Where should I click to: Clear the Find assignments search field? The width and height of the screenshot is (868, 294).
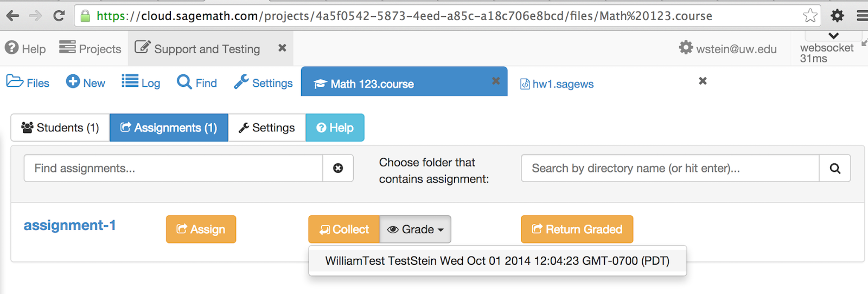coord(338,168)
